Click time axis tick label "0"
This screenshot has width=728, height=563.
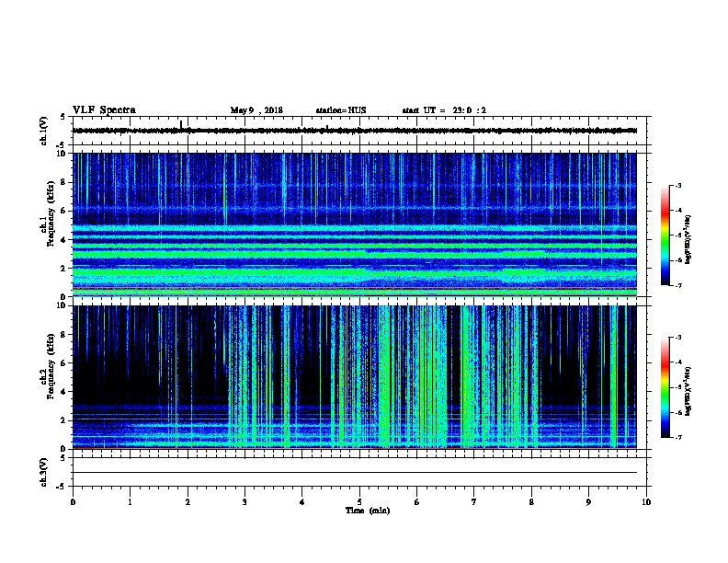coord(73,502)
